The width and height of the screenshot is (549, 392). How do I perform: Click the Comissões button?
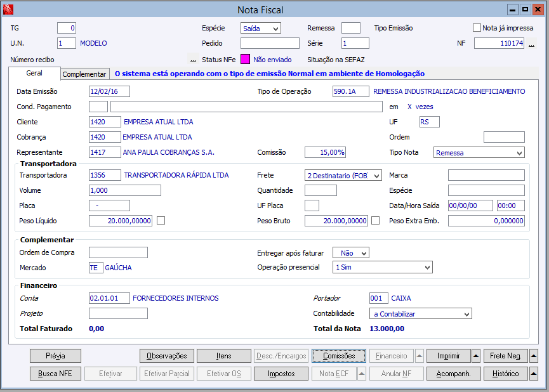pos(338,356)
